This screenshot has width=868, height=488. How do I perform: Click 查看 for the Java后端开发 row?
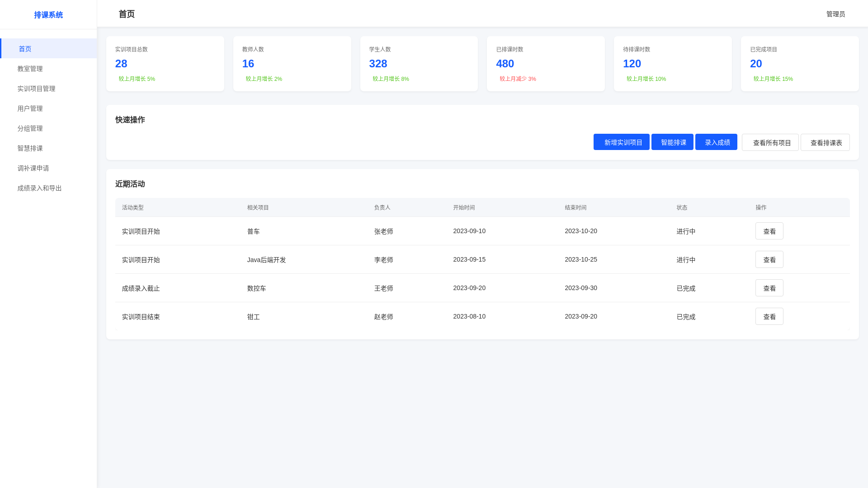click(x=769, y=260)
